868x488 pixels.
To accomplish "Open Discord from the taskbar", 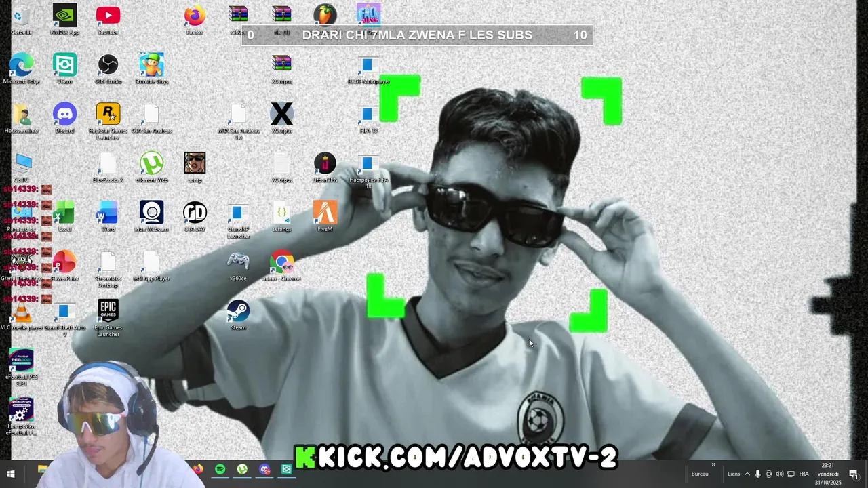I will (264, 470).
